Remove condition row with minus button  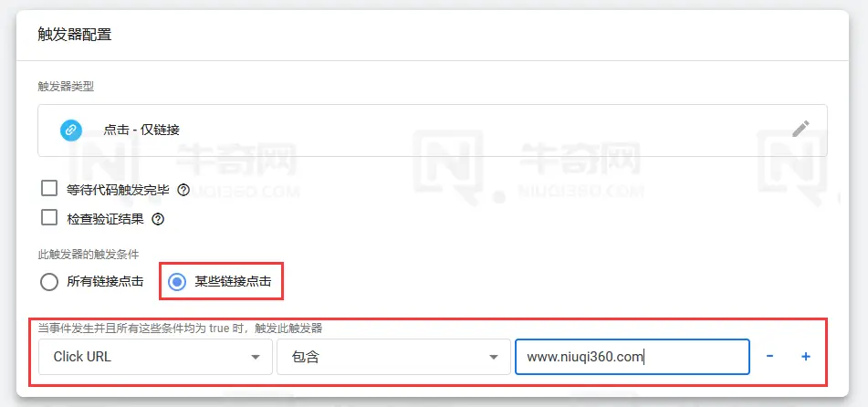769,356
